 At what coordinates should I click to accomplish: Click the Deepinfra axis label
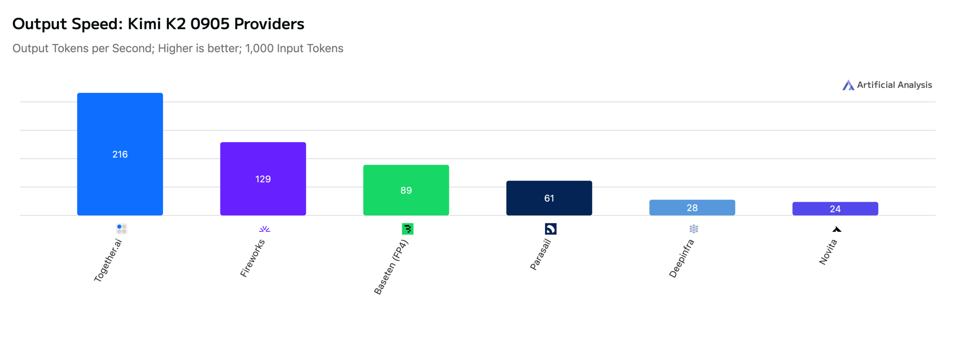click(x=681, y=258)
